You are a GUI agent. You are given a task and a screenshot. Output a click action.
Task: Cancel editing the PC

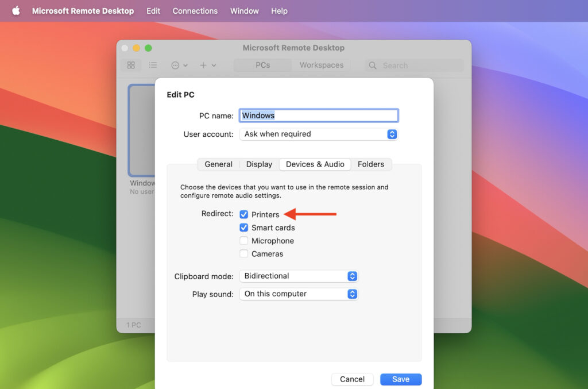point(352,379)
